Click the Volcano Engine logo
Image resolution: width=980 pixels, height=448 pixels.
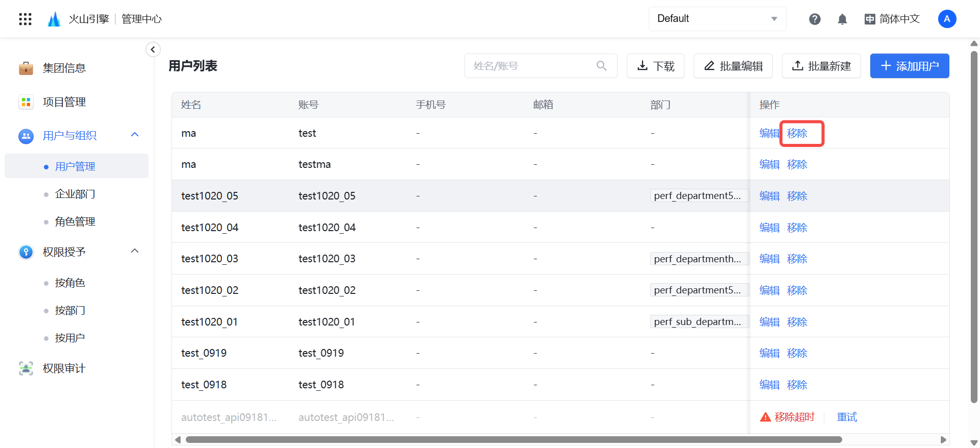(x=54, y=19)
